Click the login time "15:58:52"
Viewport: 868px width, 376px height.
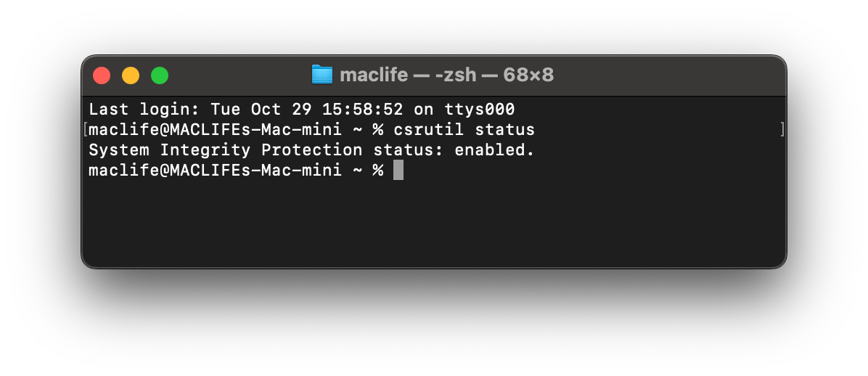pos(362,110)
